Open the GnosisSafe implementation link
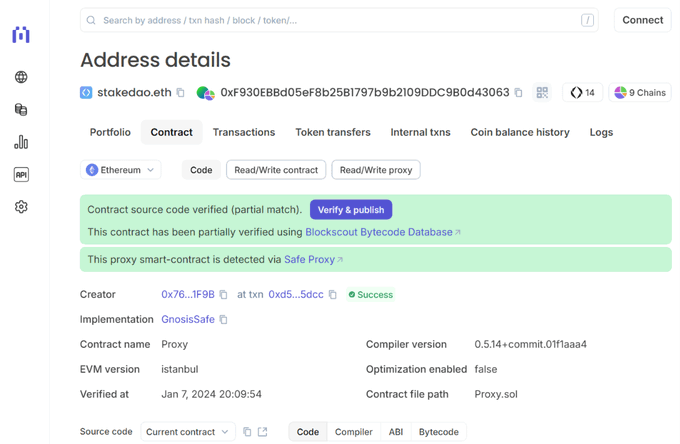 pyautogui.click(x=188, y=320)
